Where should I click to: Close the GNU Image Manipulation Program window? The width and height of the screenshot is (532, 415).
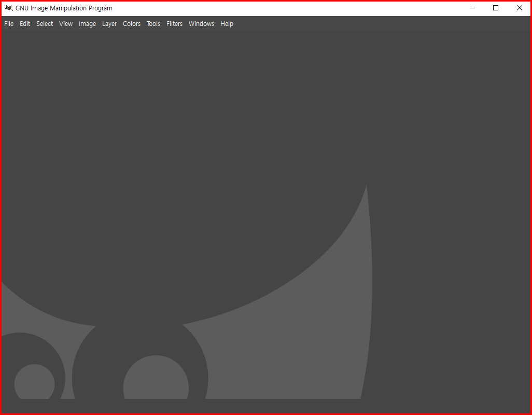(x=519, y=8)
